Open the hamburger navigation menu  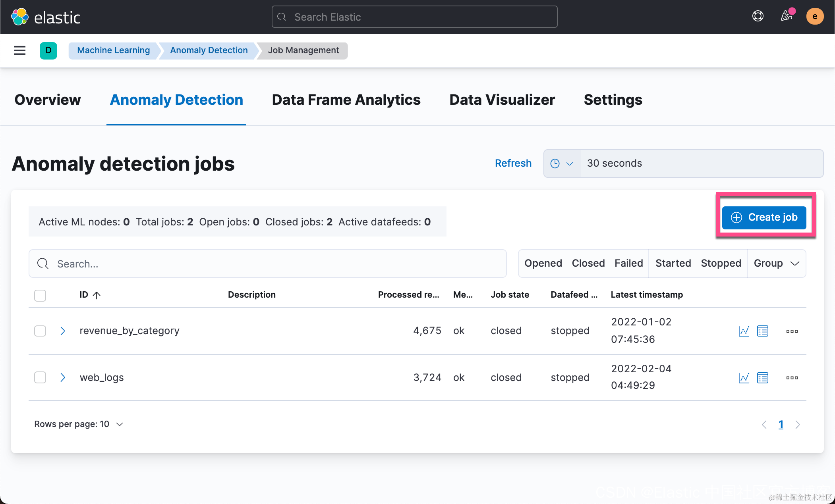[20, 50]
